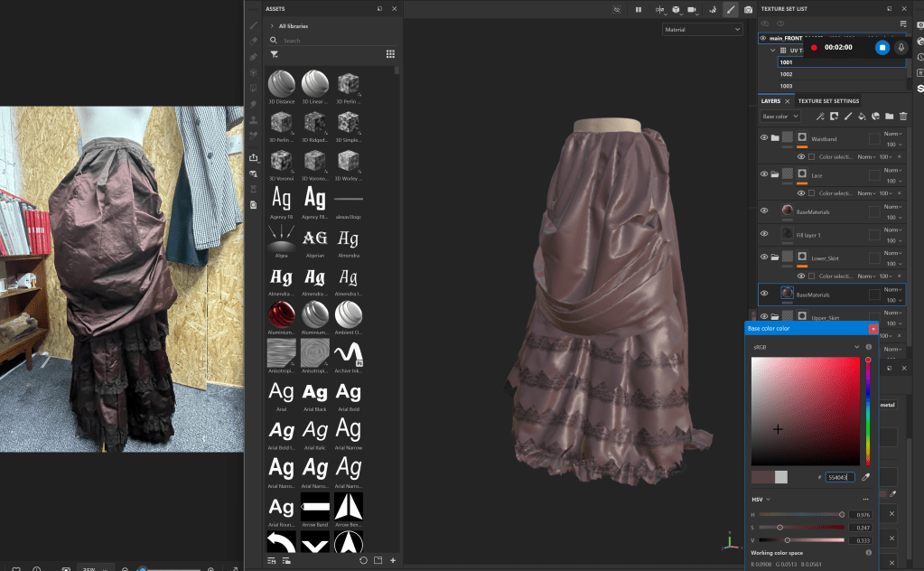This screenshot has height=571, width=924.
Task: Open the Base color channel dropdown
Action: (x=779, y=117)
